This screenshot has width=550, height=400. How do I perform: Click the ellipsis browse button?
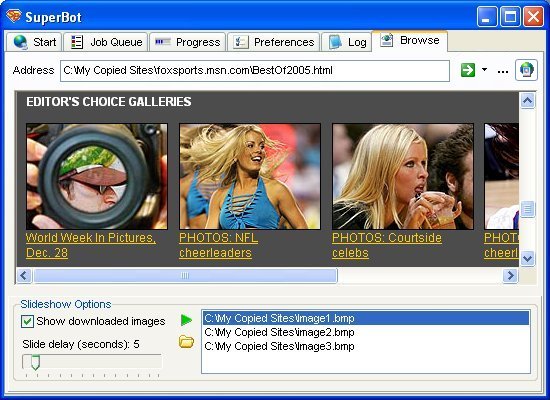503,72
